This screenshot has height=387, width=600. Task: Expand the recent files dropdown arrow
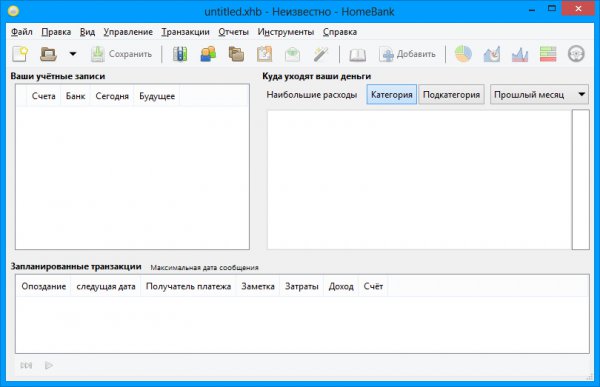click(x=73, y=54)
